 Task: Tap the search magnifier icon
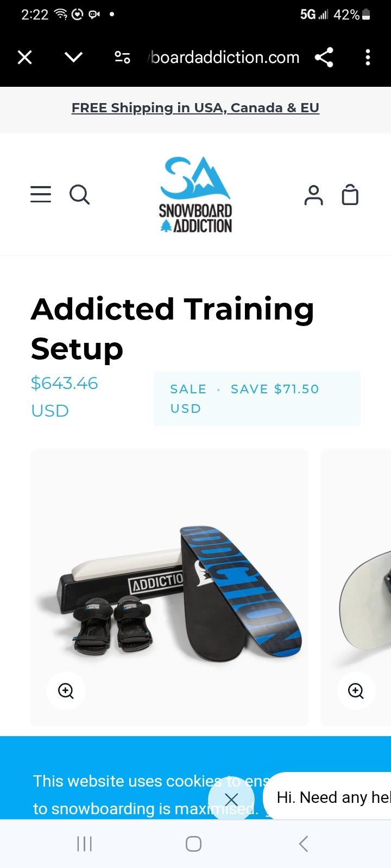79,194
